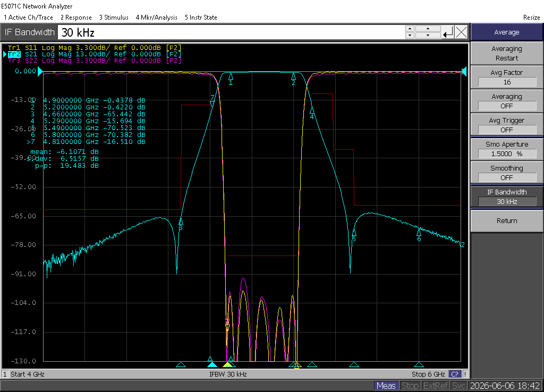Click the date and time display

click(505, 386)
